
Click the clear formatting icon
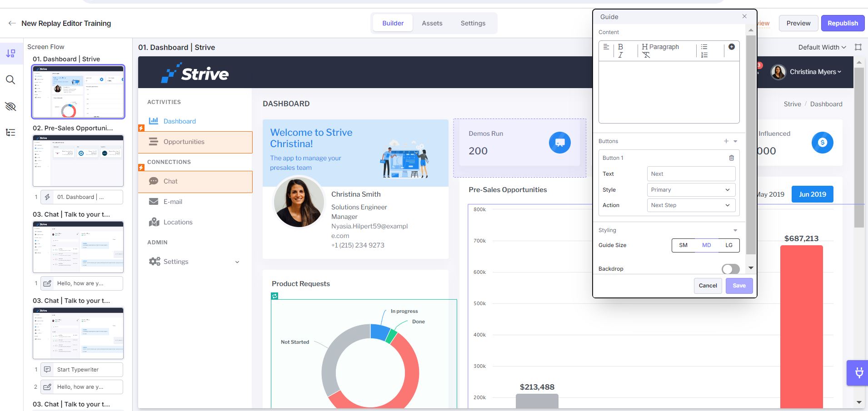[x=646, y=55]
